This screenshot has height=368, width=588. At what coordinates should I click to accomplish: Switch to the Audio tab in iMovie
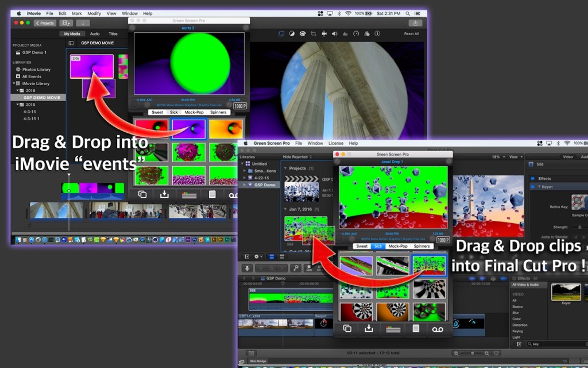pos(95,34)
